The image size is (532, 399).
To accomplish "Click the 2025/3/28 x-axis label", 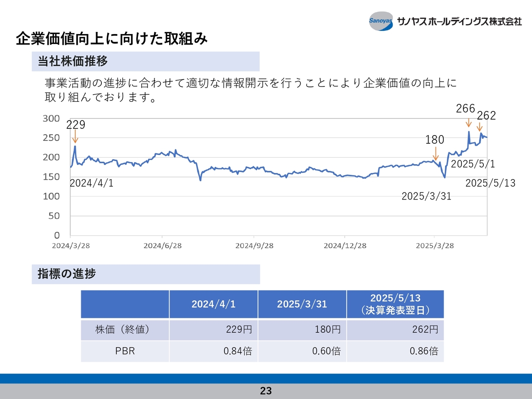I will point(435,246).
